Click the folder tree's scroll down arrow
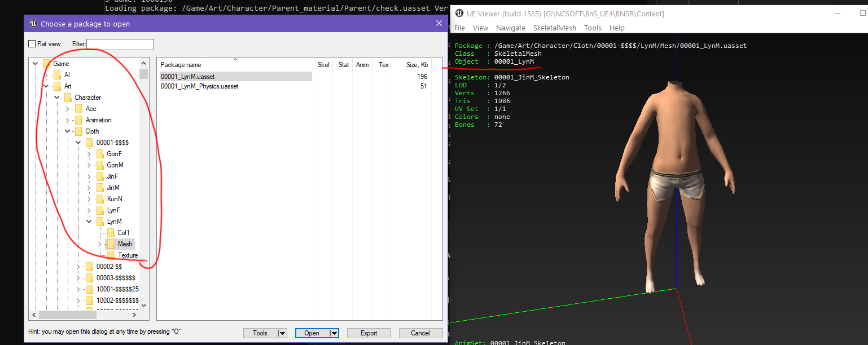Viewport: 868px width, 345px height. point(144,305)
